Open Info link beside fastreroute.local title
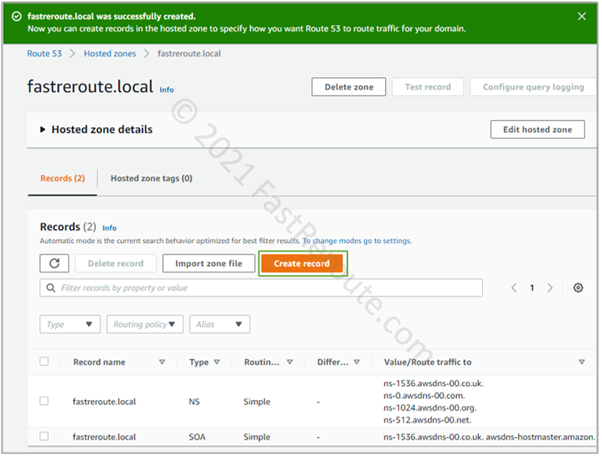602x456 pixels. [167, 89]
